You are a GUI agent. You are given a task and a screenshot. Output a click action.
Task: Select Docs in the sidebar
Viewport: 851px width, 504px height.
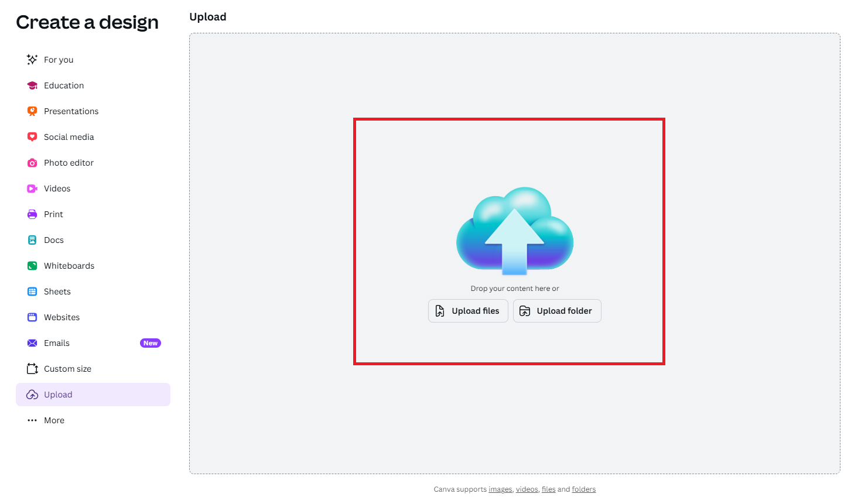(x=54, y=240)
